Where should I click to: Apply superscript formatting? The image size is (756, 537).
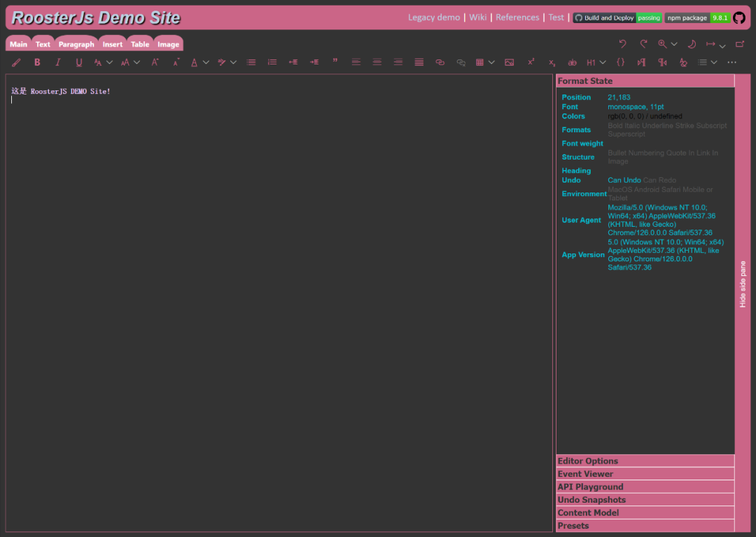point(531,62)
